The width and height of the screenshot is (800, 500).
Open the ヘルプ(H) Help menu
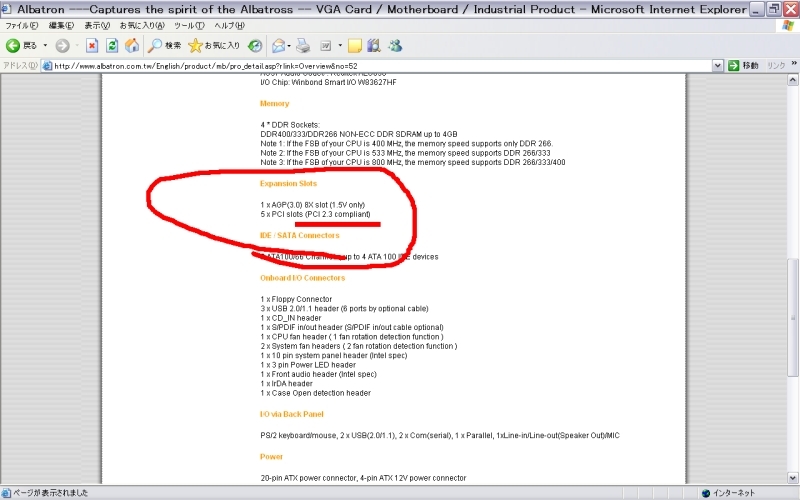pyautogui.click(x=229, y=26)
